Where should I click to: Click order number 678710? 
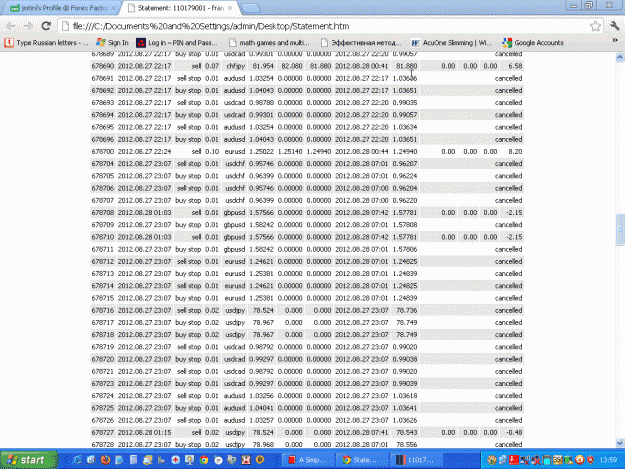103,237
